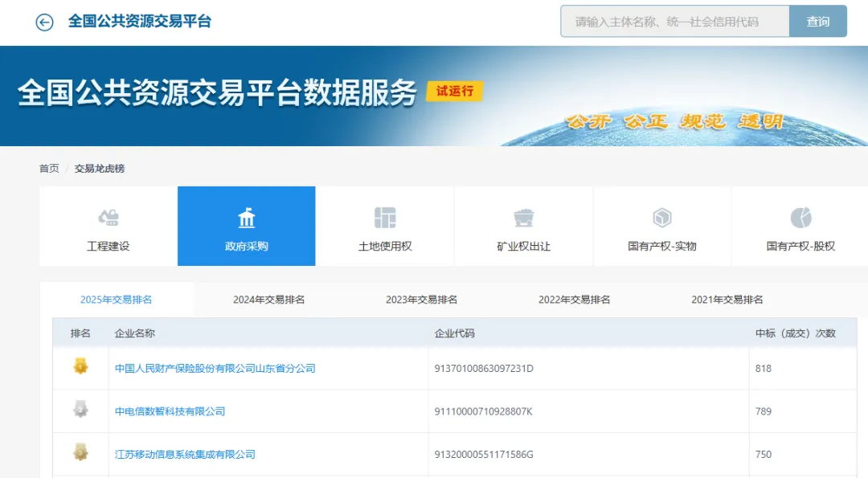868x478 pixels.
Task: Click the 土地使用权 grid icon
Action: point(385,218)
